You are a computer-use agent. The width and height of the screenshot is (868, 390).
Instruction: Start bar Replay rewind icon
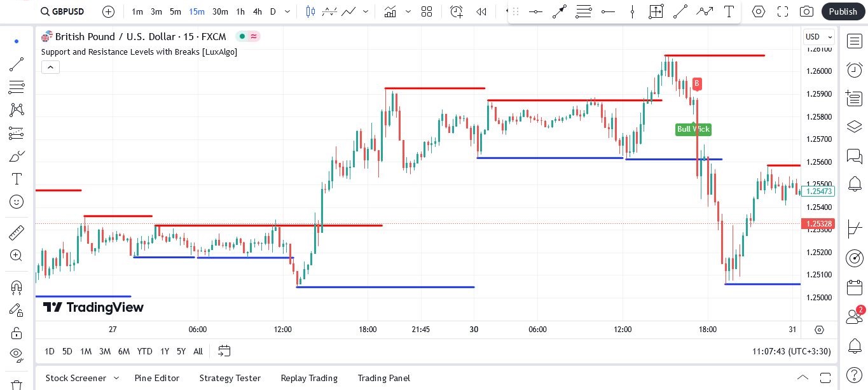point(481,11)
